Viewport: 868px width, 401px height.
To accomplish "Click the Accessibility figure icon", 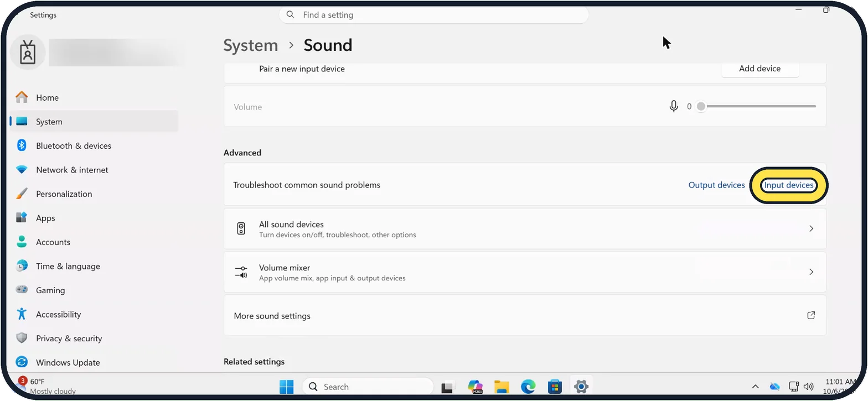I will (22, 314).
